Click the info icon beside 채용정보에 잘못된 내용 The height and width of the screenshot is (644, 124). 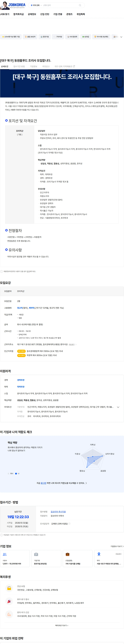pos(2,271)
